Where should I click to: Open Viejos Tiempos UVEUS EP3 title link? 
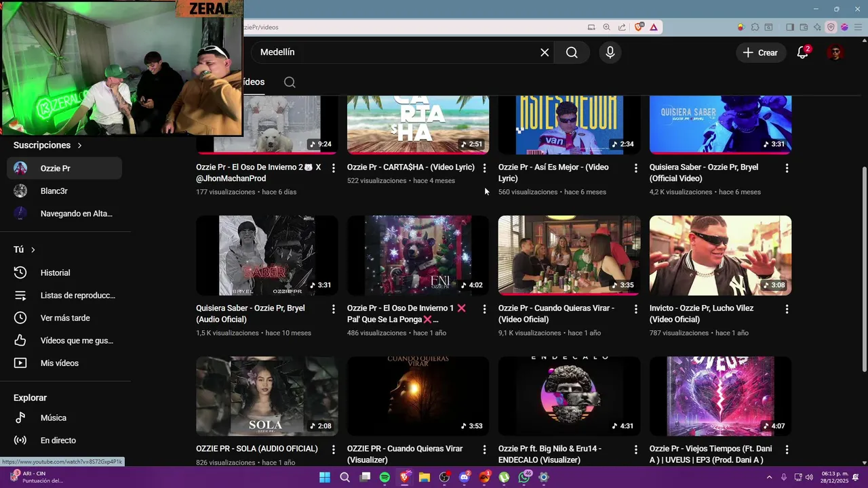coord(711,454)
